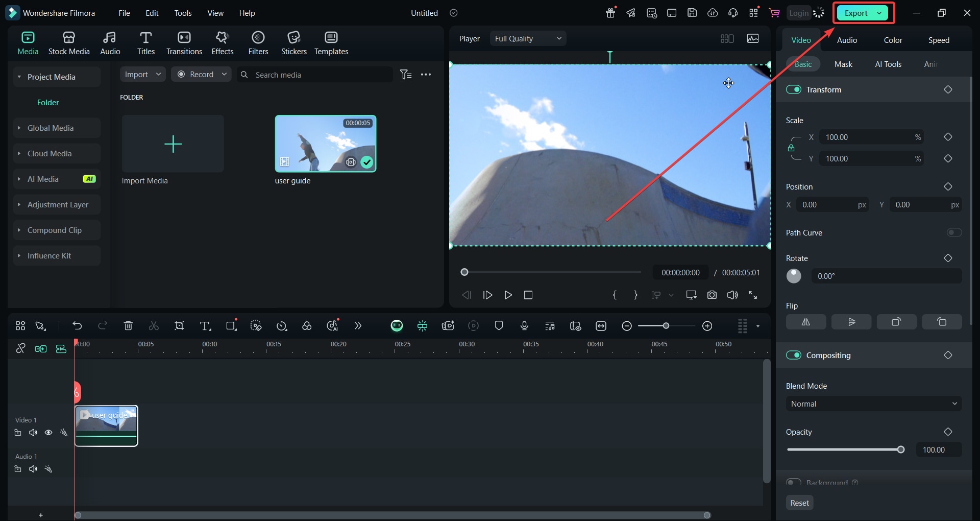
Task: Click the filter media list icon
Action: (406, 75)
